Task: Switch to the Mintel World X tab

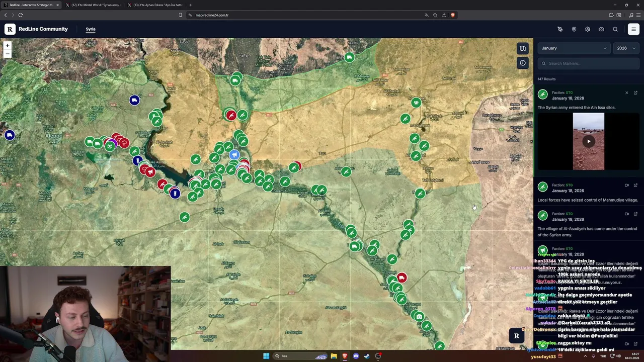Action: point(95,5)
